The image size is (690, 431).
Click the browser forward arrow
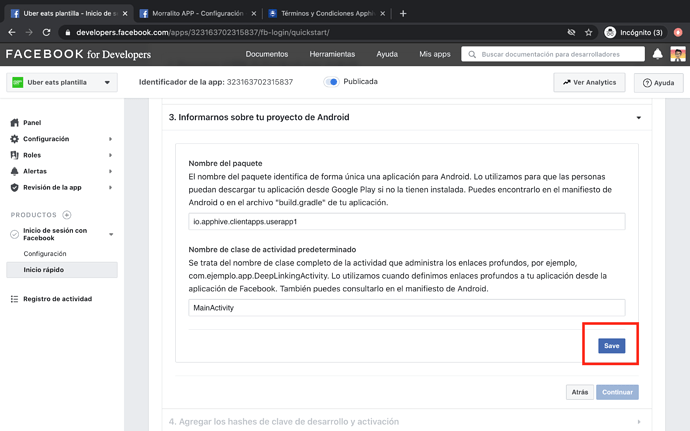point(29,32)
